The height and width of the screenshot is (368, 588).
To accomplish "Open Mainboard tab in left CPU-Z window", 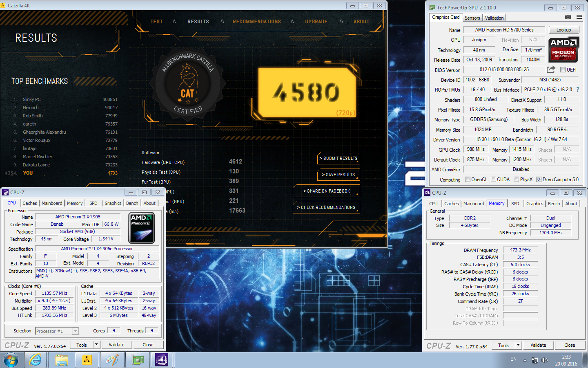I will pos(52,203).
